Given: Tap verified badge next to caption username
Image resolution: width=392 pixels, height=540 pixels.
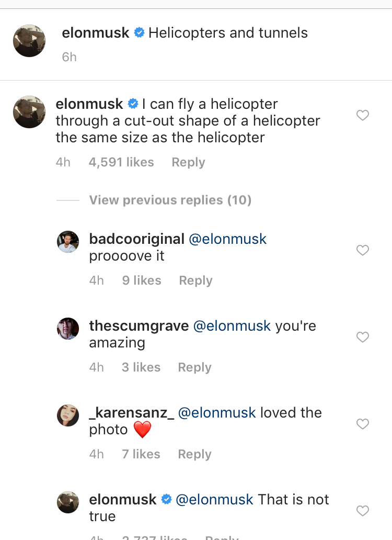Looking at the screenshot, I should (x=139, y=33).
